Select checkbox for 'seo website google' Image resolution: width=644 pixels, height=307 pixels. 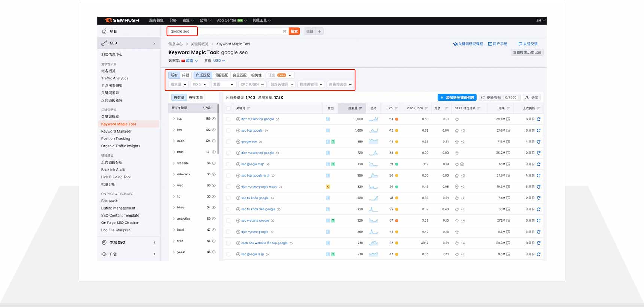(x=228, y=220)
